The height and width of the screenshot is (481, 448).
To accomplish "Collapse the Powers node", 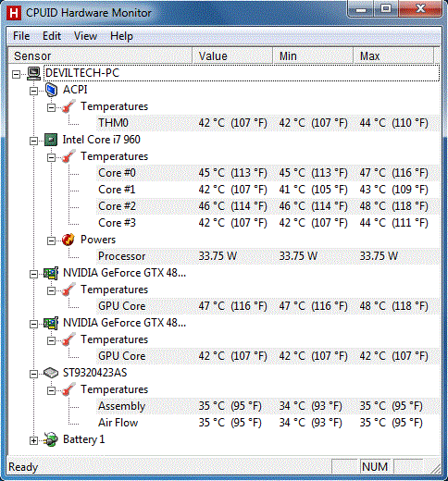I will click(x=52, y=240).
